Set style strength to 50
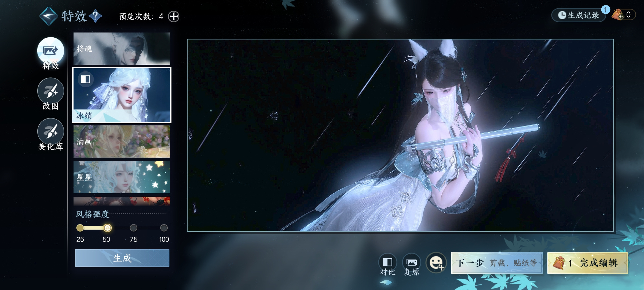Viewport: 644px width, 290px height. (x=107, y=228)
